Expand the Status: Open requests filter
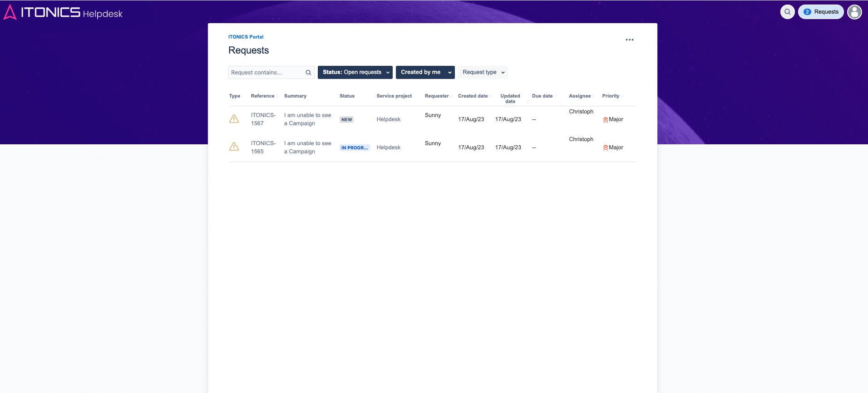 pyautogui.click(x=355, y=72)
